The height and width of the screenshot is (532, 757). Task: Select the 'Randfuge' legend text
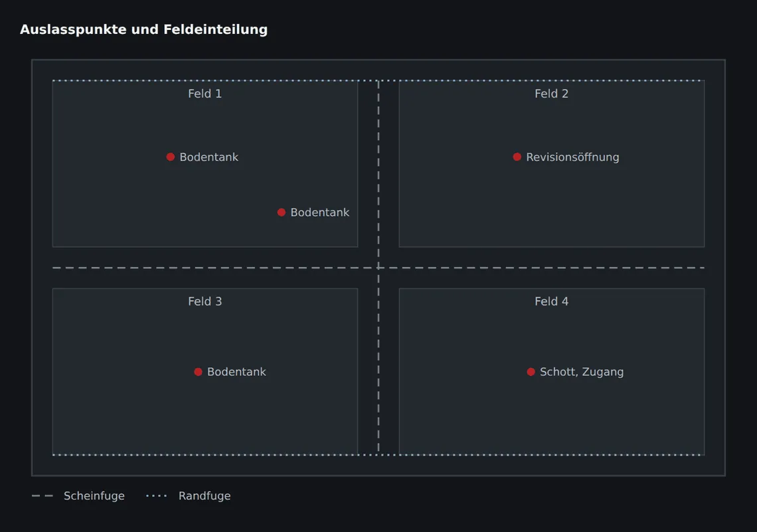tap(205, 496)
